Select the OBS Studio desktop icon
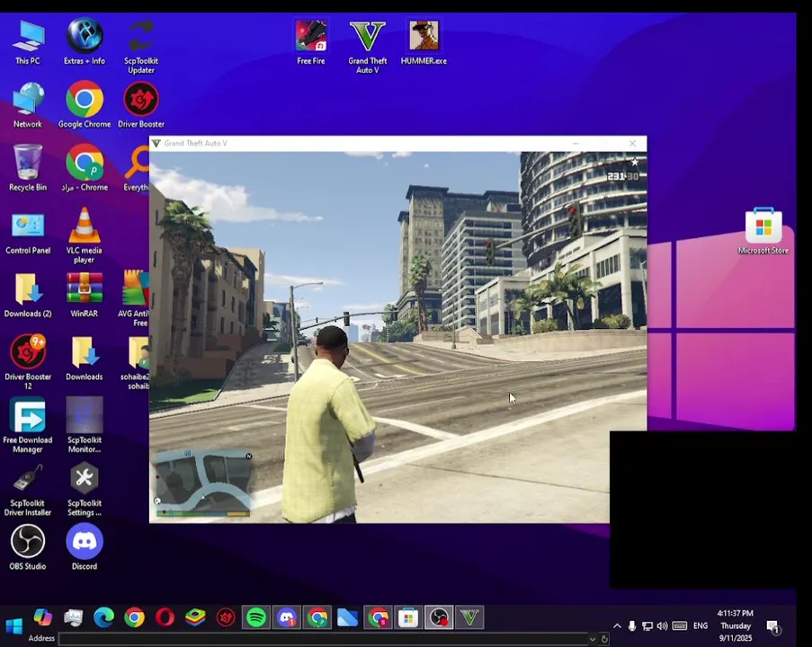 (28, 547)
